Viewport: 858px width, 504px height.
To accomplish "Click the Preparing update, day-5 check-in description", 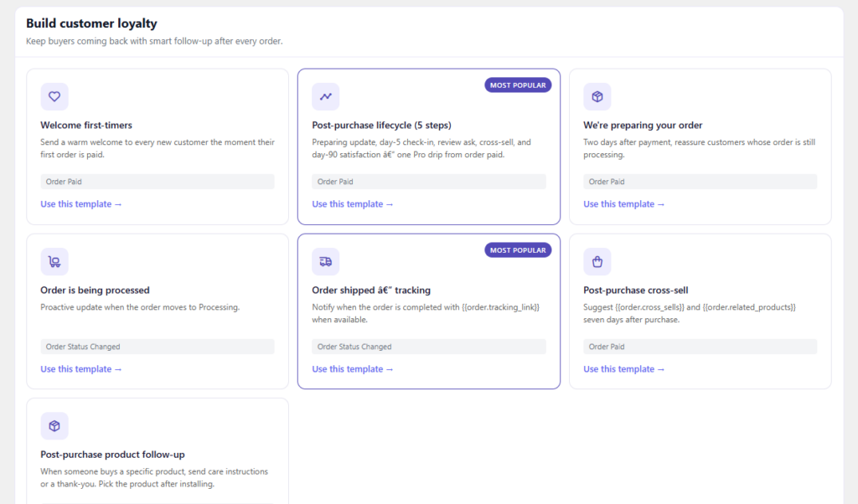I will [421, 148].
